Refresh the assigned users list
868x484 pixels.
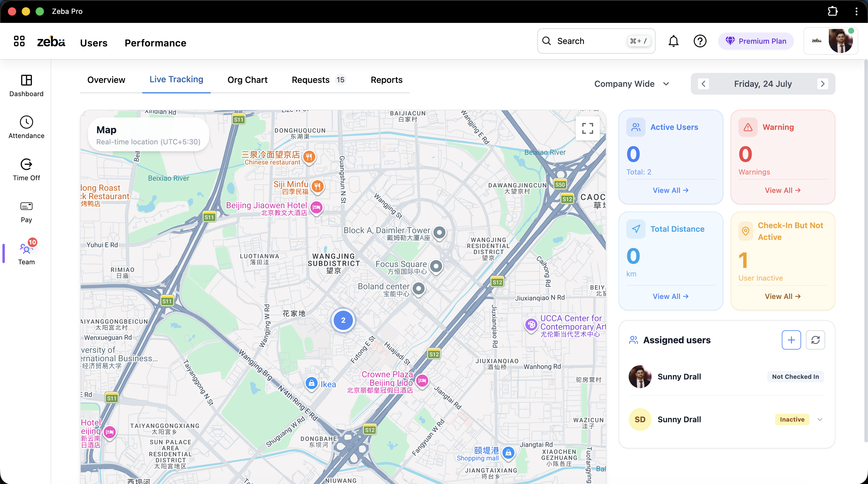click(x=816, y=340)
